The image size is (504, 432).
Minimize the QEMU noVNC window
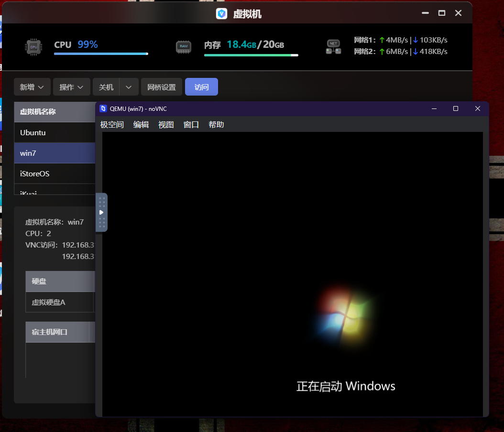click(434, 108)
